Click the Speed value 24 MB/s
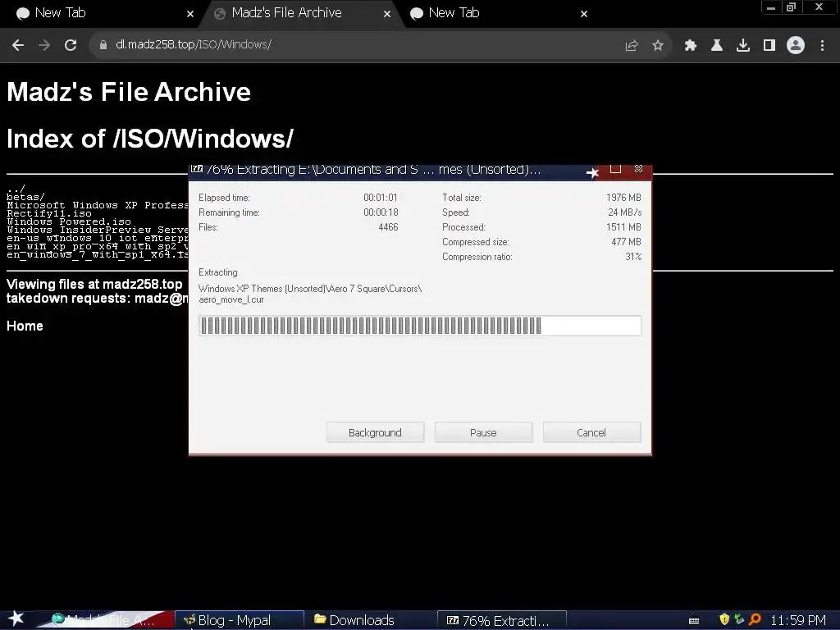The image size is (840, 630). [x=624, y=212]
